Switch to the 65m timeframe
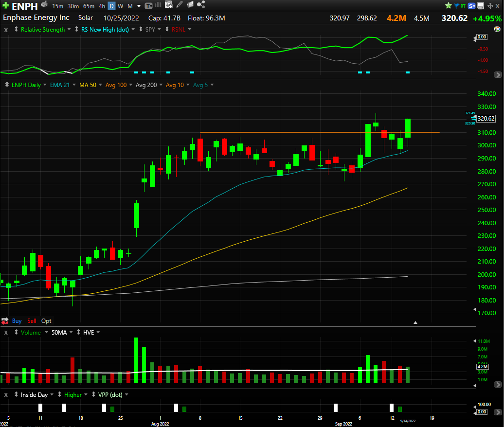This screenshot has height=427, width=504. click(89, 6)
